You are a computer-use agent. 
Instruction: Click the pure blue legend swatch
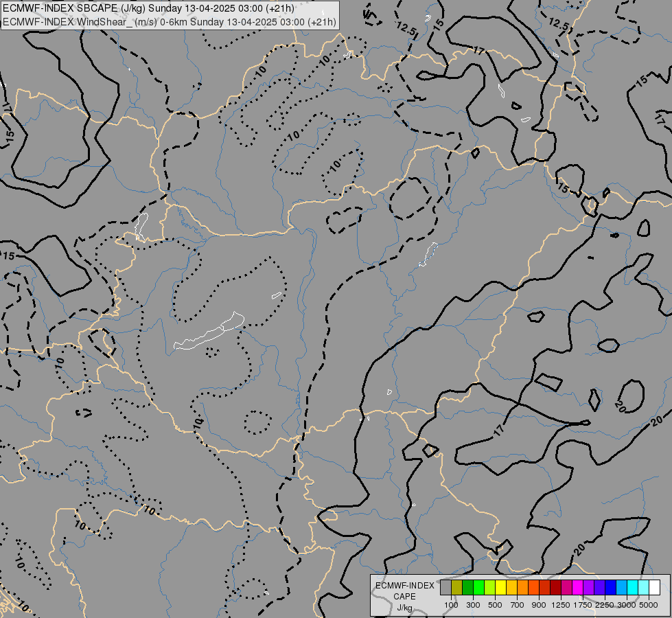pyautogui.click(x=610, y=587)
